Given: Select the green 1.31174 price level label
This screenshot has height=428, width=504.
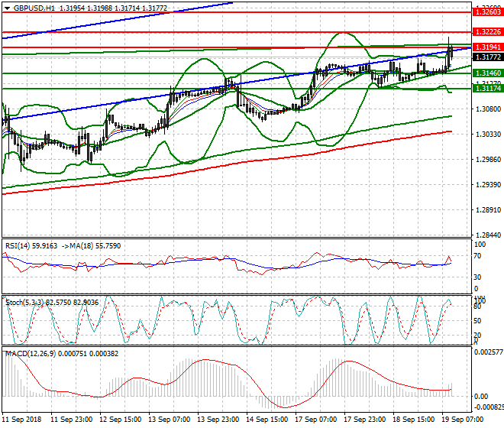Looking at the screenshot, I should click(x=488, y=88).
